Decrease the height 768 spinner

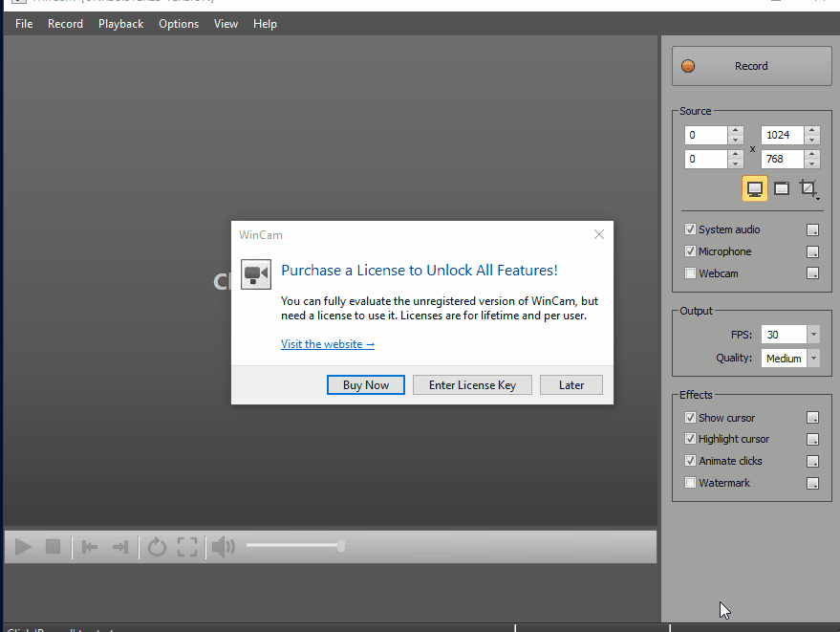coord(812,163)
